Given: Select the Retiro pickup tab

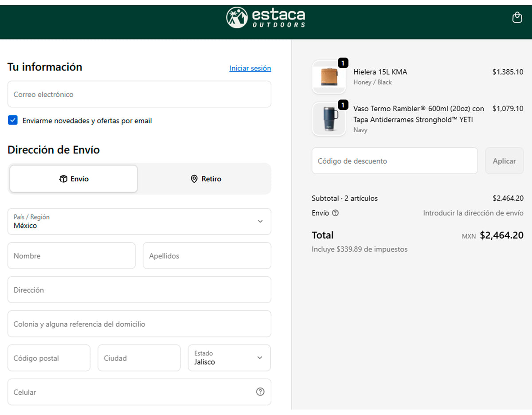Looking at the screenshot, I should [206, 179].
